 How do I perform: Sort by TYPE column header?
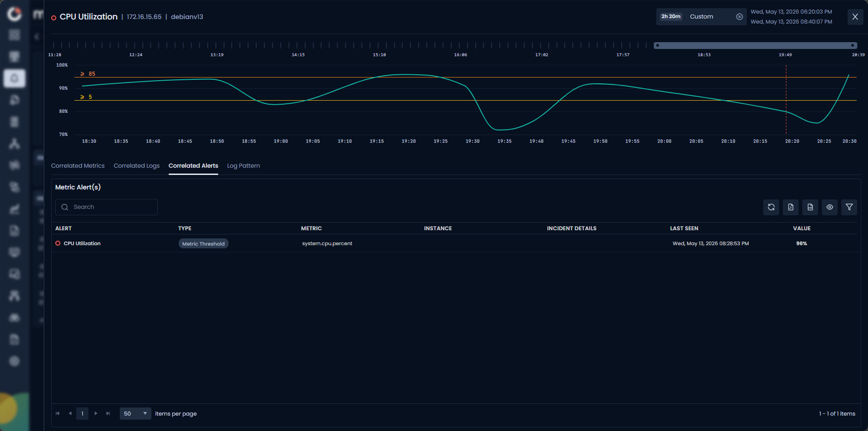coord(185,228)
